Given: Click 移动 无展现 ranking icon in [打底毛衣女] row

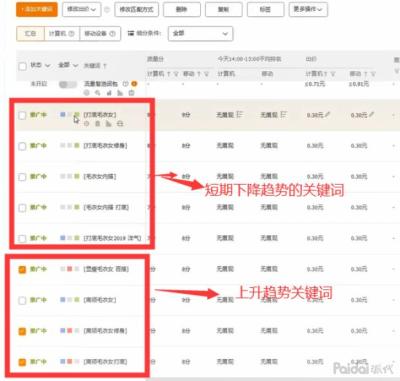Looking at the screenshot, I should point(283,115).
